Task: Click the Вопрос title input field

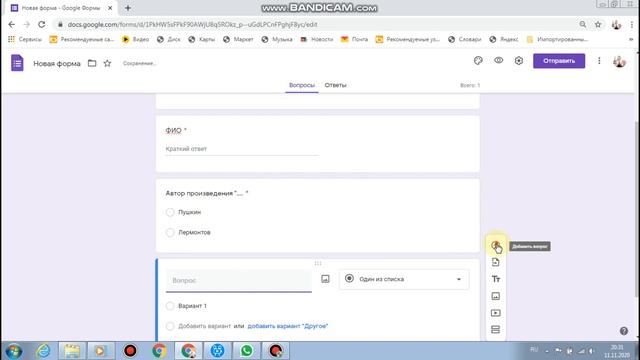Action: [239, 280]
